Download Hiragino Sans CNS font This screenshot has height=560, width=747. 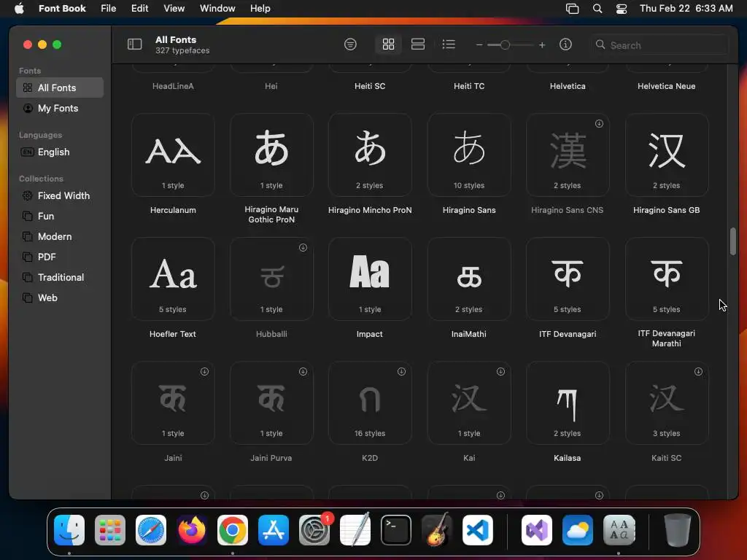click(x=599, y=124)
